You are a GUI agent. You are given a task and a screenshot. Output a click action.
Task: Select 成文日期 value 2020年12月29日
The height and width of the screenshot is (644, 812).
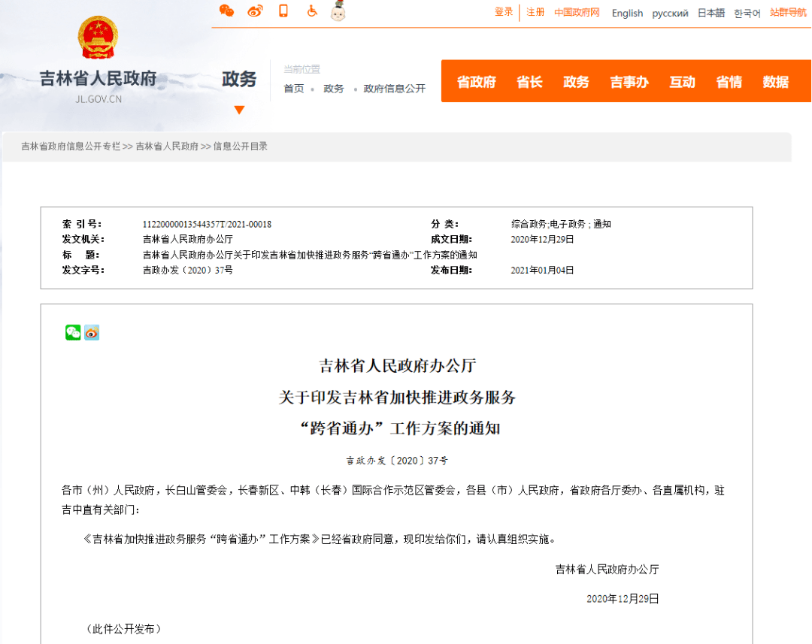pos(542,239)
